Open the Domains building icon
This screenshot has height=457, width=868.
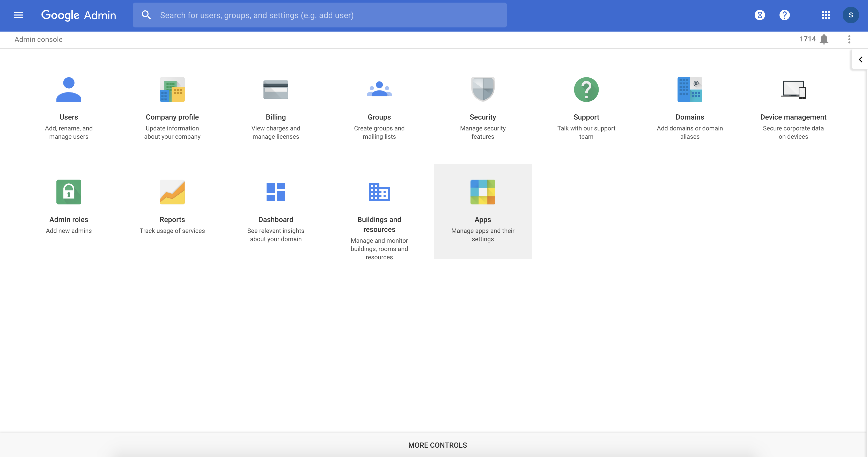point(690,90)
